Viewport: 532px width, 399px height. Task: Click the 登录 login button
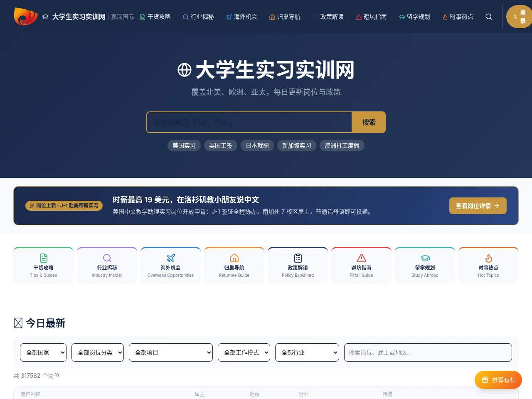point(519,17)
